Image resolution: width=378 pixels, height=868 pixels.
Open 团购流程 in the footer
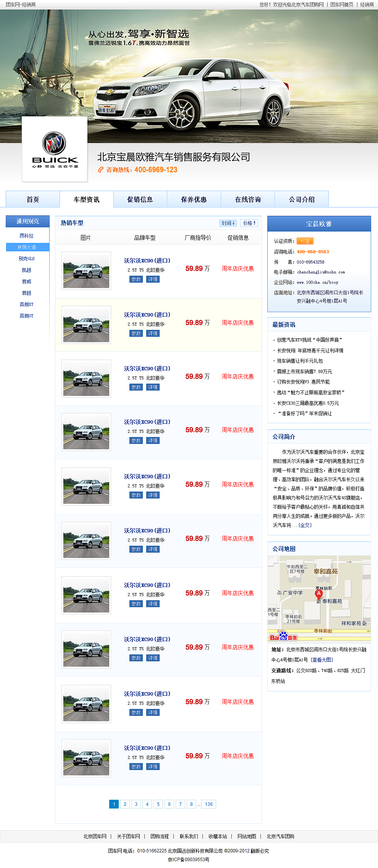(160, 836)
